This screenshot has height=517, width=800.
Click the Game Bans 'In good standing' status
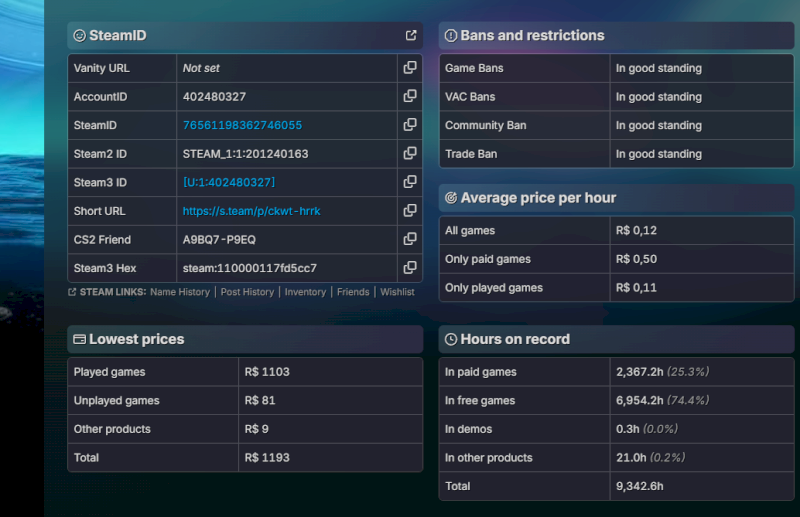click(659, 68)
